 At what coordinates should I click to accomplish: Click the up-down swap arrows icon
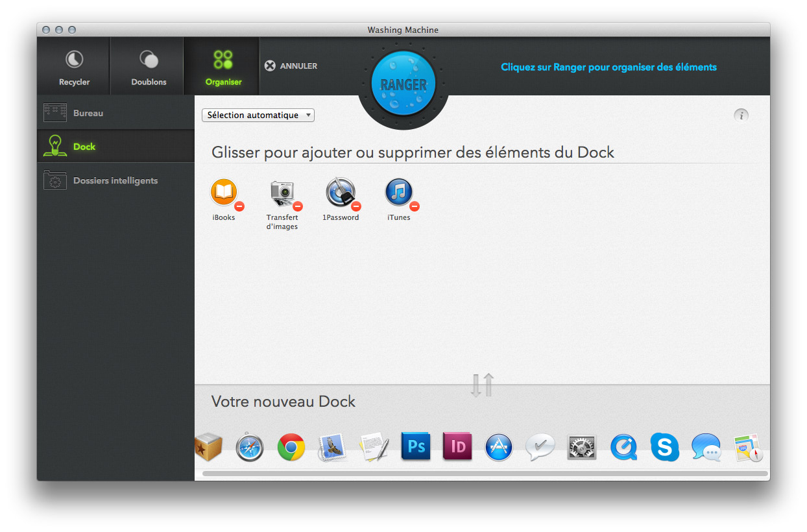(482, 385)
